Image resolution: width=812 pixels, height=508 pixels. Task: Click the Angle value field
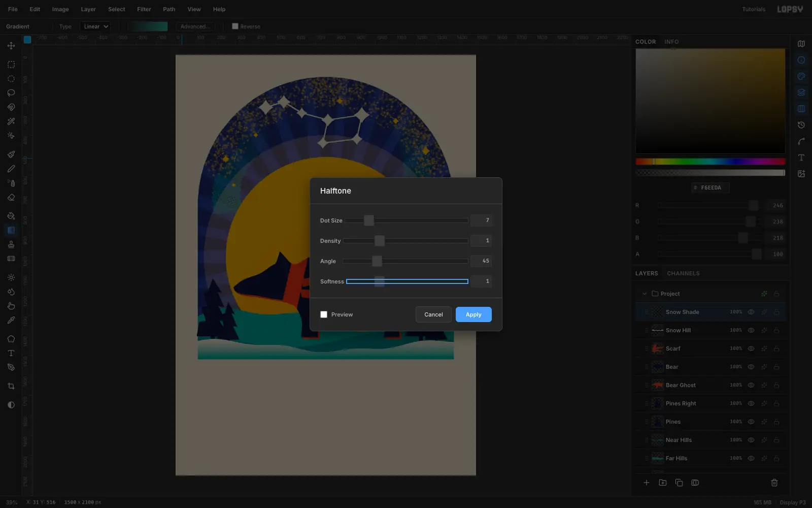(x=481, y=261)
